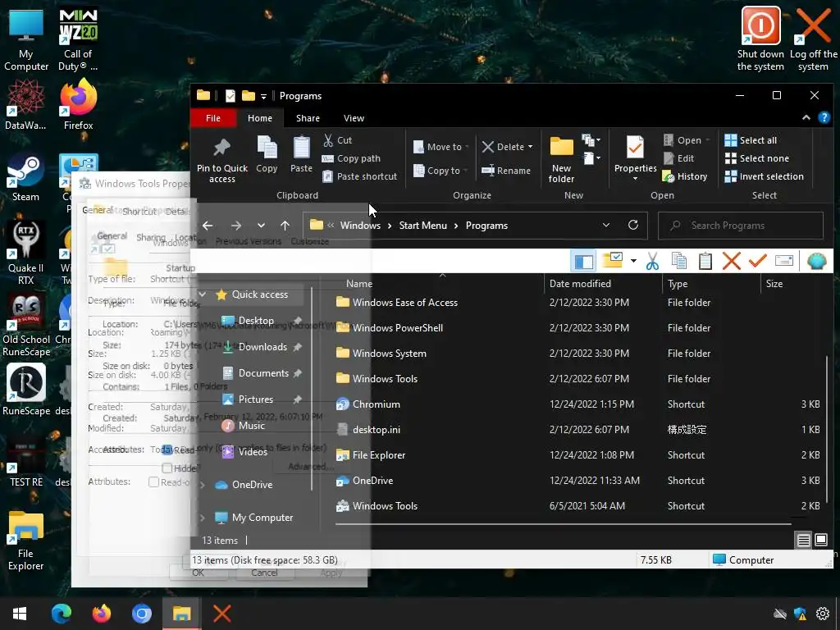This screenshot has width=840, height=630.
Task: Click the scissors Cut icon below the address bar
Action: pyautogui.click(x=652, y=262)
